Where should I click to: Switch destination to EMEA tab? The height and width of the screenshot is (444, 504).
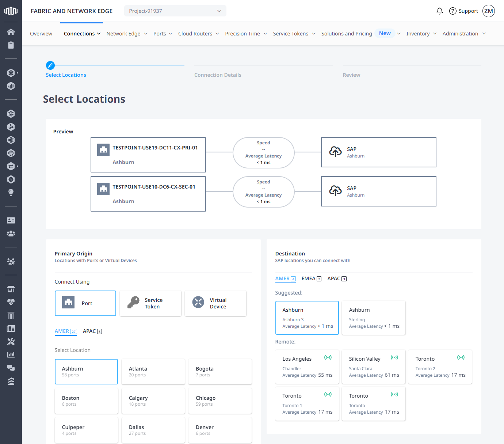coord(312,278)
